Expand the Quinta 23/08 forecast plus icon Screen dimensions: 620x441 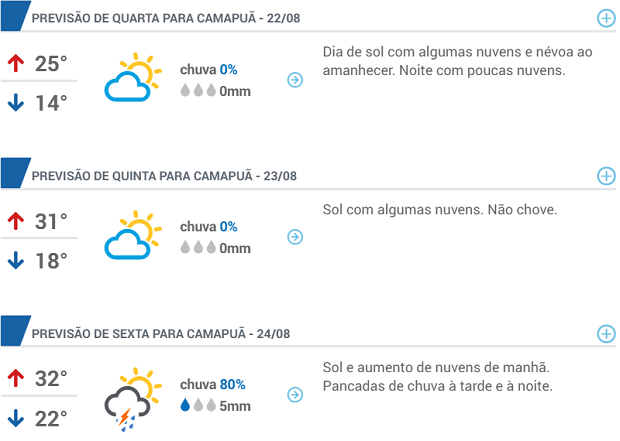[605, 176]
